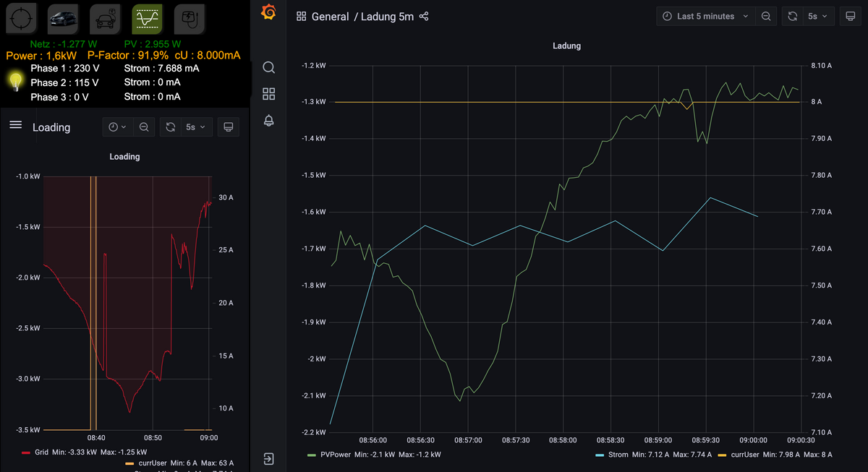Click the 'Netz : -1.277 W' reading
This screenshot has height=472, width=868.
pyautogui.click(x=64, y=44)
